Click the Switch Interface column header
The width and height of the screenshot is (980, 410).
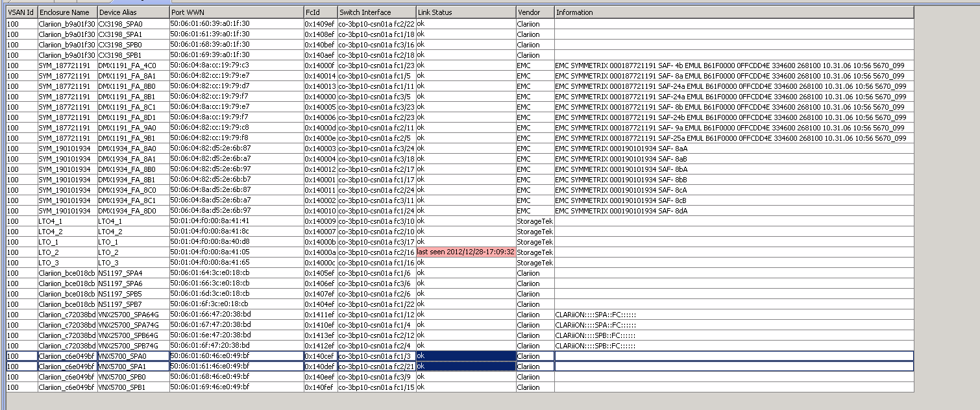[376, 12]
